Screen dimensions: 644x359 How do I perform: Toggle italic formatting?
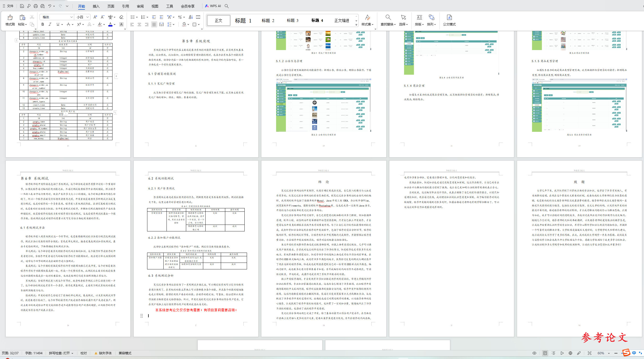click(x=50, y=24)
